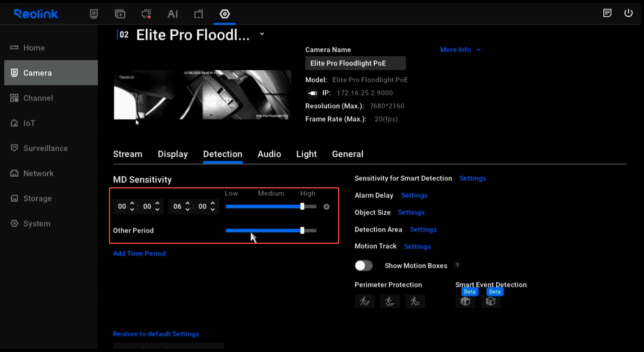
Task: Select the first Smart Event Detection beta icon
Action: click(465, 301)
